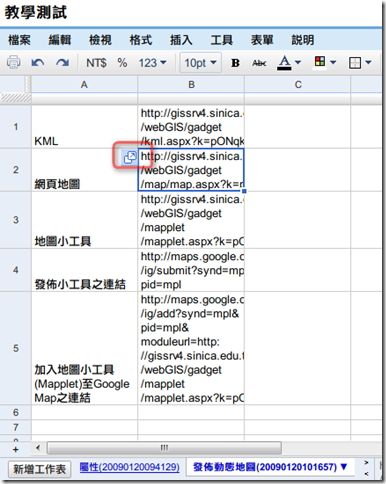Switch to the 屬性(20090120094129) sheet

click(129, 467)
